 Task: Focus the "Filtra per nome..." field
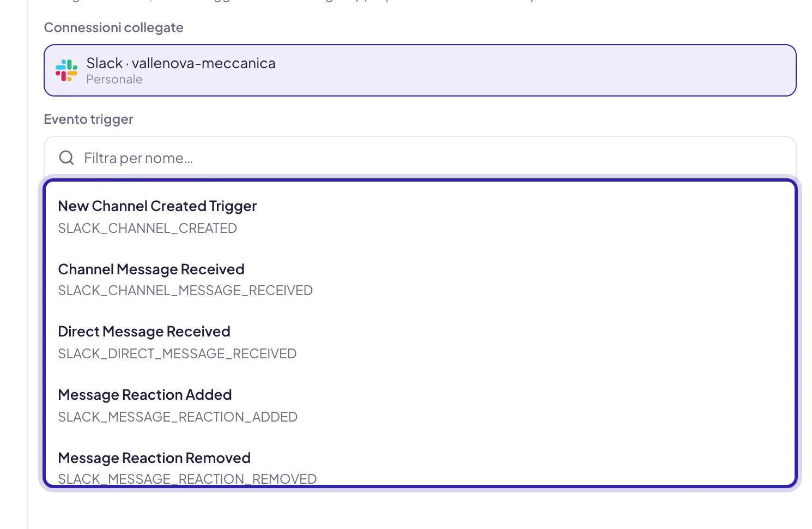click(420, 158)
